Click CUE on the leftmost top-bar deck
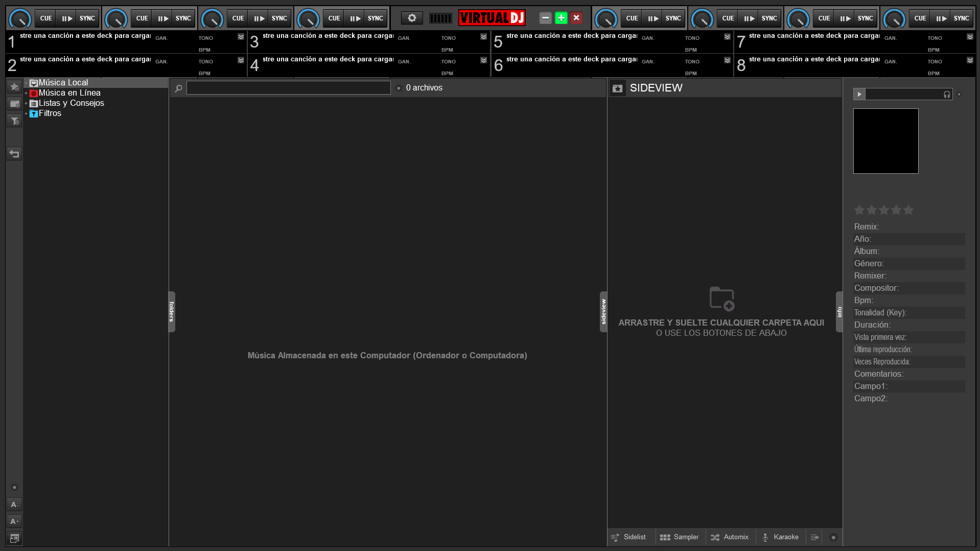Screen dimensions: 980x551 (x=46, y=18)
